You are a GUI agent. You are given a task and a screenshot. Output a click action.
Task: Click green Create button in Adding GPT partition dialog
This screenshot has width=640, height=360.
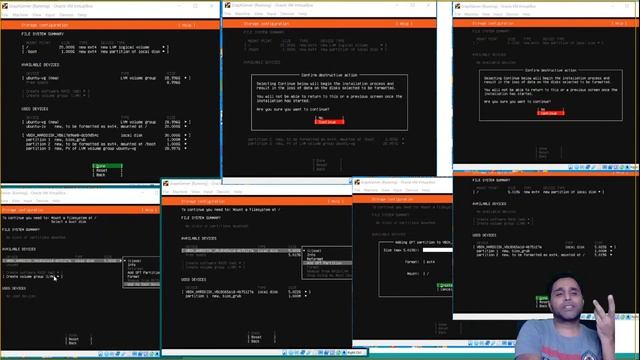[444, 286]
